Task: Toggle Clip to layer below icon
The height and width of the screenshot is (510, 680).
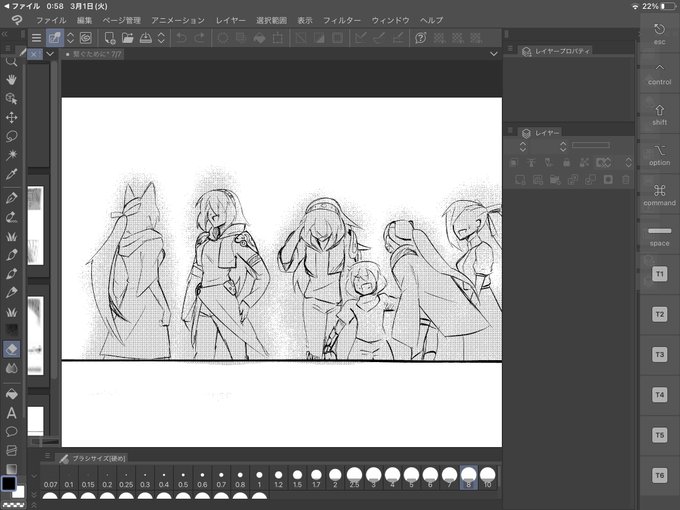Action: click(x=513, y=163)
